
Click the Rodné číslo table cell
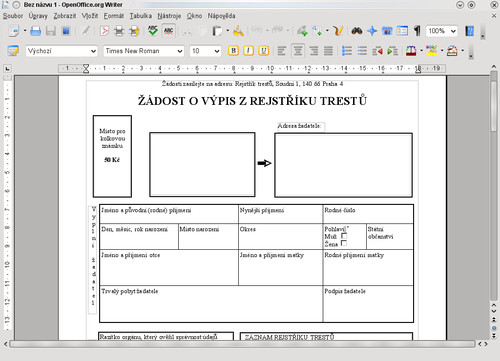coord(368,214)
